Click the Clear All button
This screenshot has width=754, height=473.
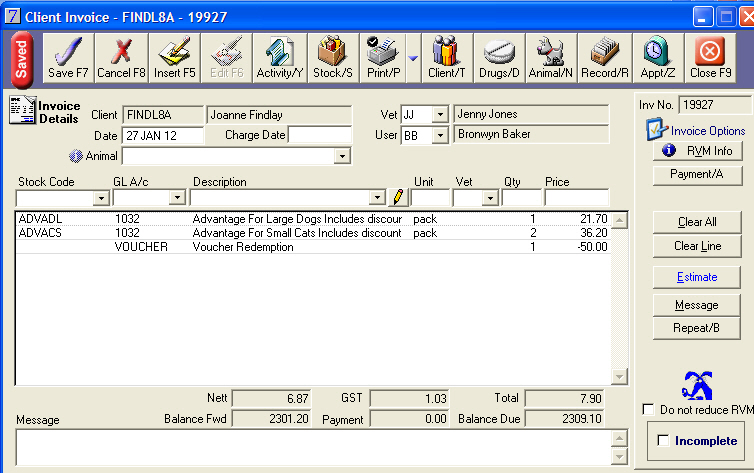pyautogui.click(x=697, y=222)
